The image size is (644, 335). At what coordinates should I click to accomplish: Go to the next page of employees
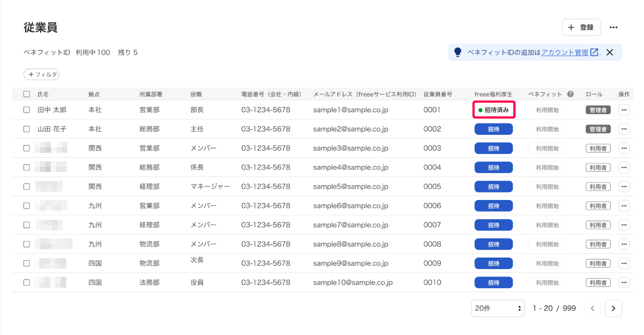tap(613, 308)
